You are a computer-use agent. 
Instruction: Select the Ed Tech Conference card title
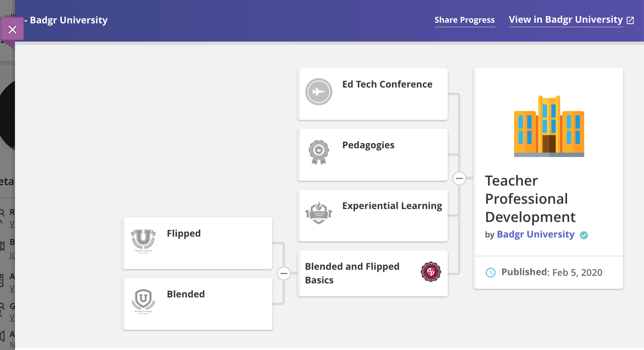click(x=387, y=84)
